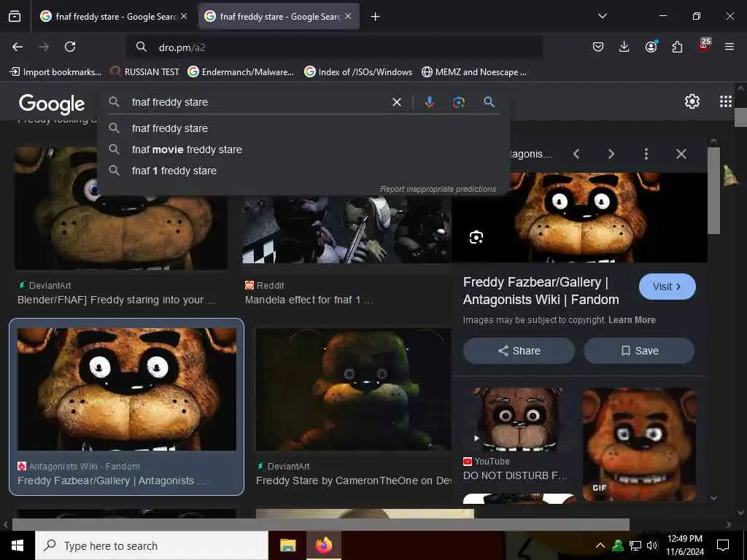Choose suggestion 'fnaf movie freddy stare'
The image size is (747, 560).
click(303, 149)
